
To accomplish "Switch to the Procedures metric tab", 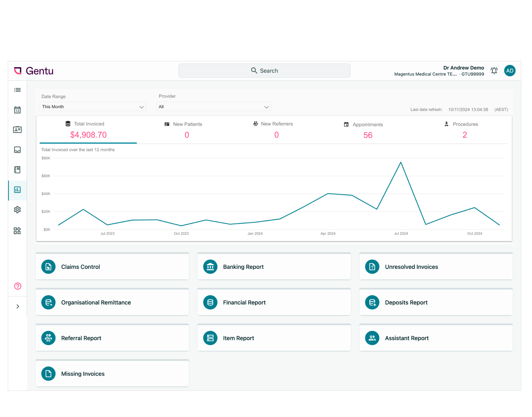I will (464, 130).
